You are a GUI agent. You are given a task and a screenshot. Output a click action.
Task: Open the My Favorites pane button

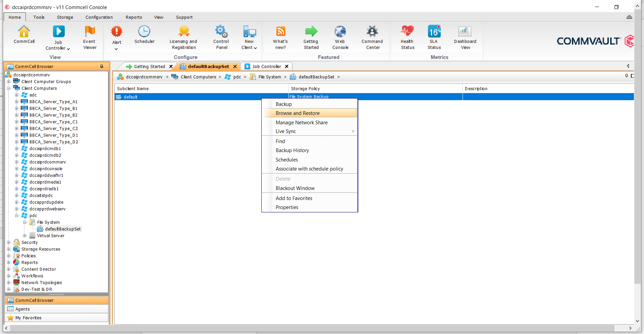coord(57,318)
